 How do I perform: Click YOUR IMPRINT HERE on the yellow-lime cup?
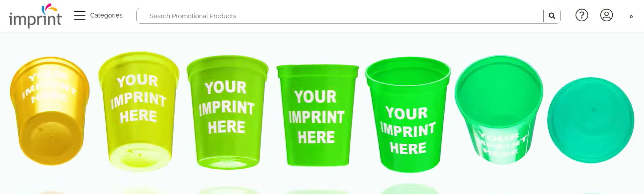pos(138,99)
